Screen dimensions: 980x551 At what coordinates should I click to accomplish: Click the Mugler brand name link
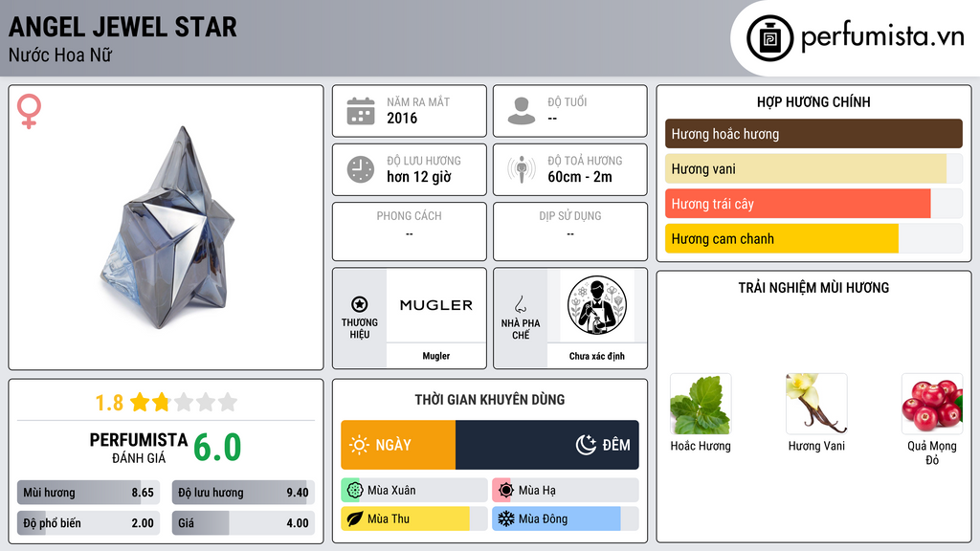435,356
